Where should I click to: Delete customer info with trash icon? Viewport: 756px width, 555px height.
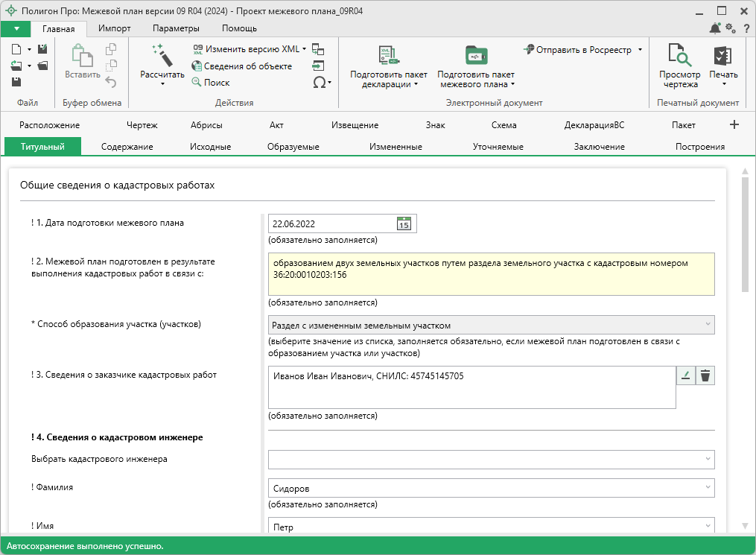tap(705, 376)
